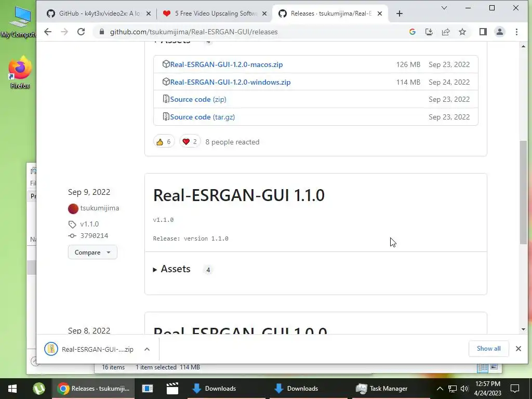Open the Chrome side panel

tap(483, 32)
